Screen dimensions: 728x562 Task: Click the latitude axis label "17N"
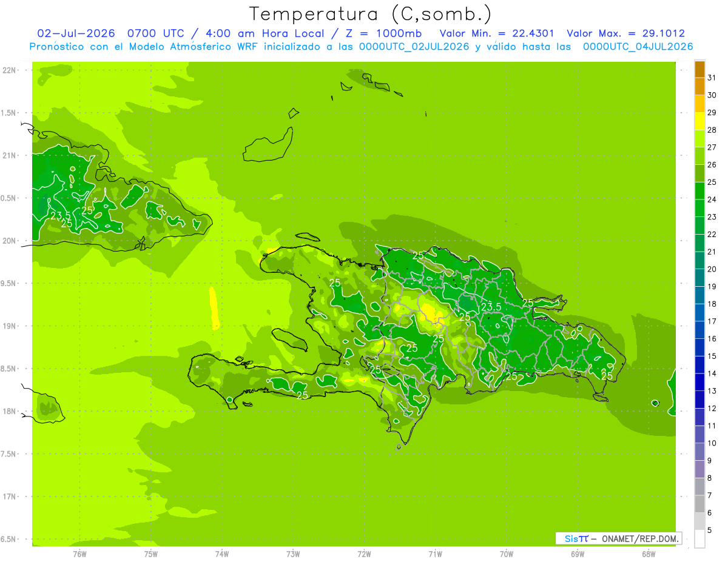[10, 497]
